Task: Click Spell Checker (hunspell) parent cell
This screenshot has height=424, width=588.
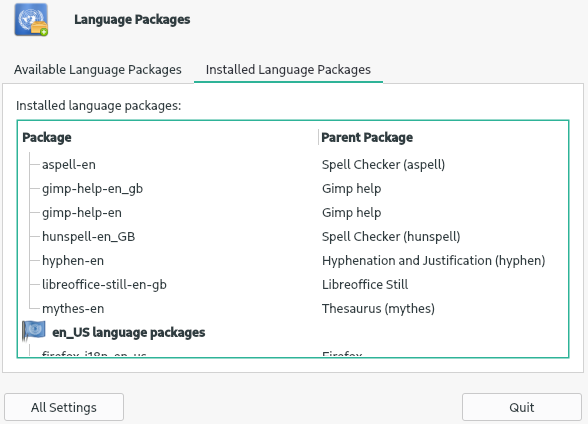Action: pos(391,237)
